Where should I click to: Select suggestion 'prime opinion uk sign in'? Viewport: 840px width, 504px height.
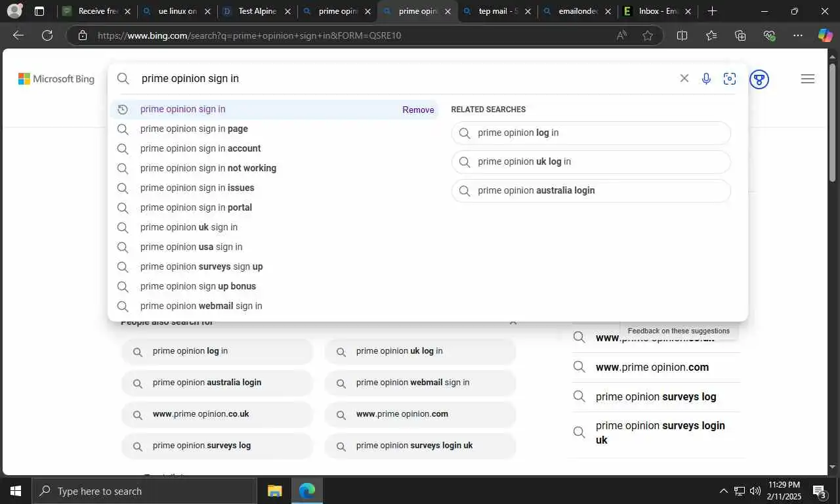click(274, 228)
